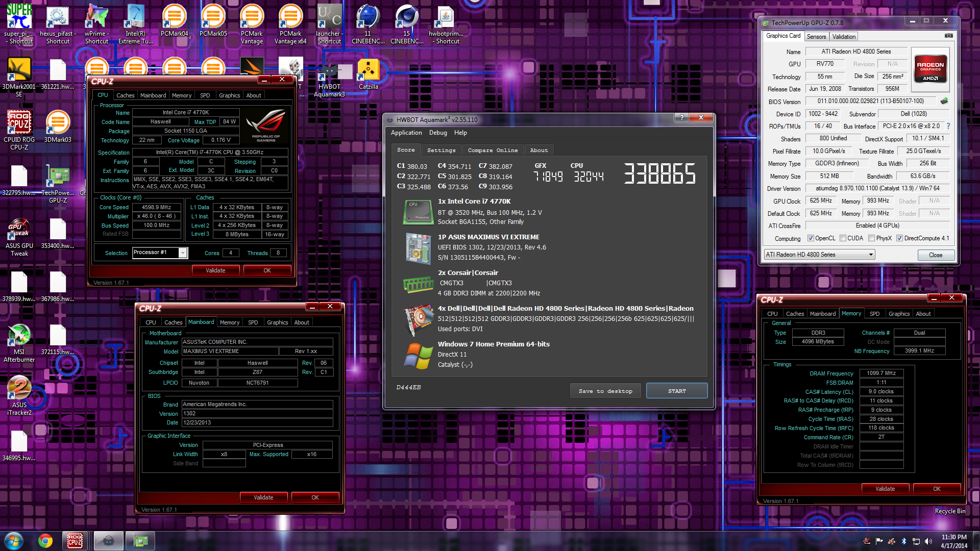This screenshot has height=551, width=980.
Task: Open TechPowerUp GPU-Z desktop icon
Action: pyautogui.click(x=58, y=184)
